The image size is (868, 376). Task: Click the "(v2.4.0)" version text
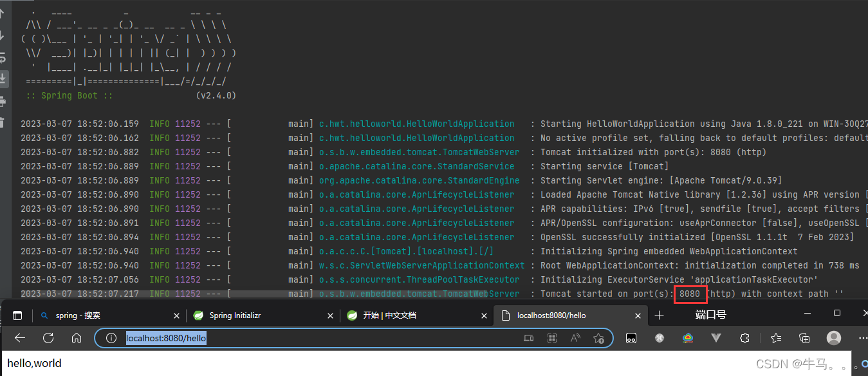click(x=216, y=95)
